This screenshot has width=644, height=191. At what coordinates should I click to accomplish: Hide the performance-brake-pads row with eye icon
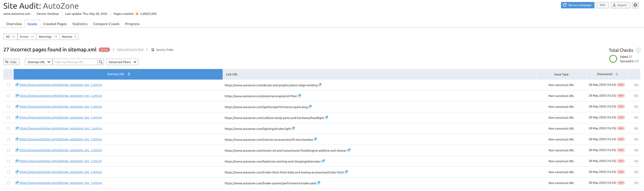point(636,183)
